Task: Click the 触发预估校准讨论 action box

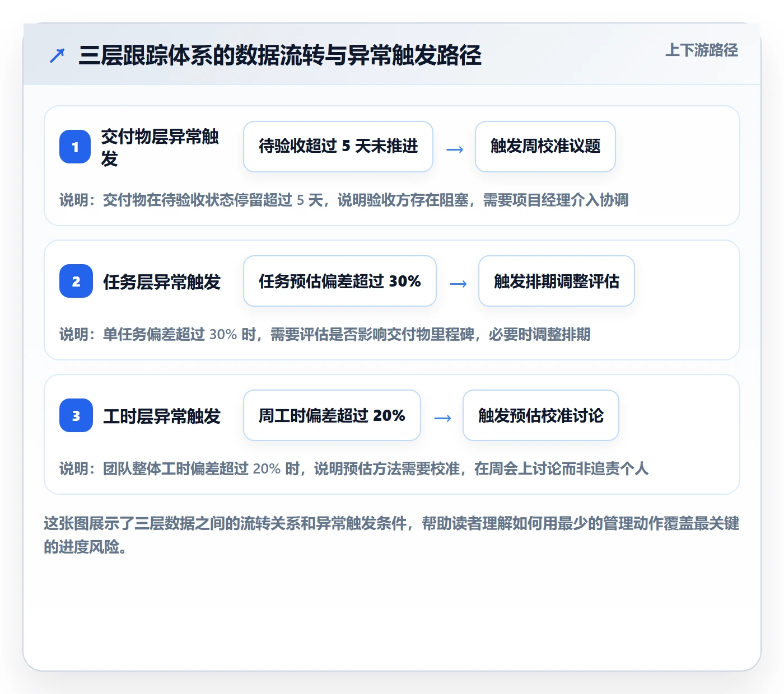Action: 541,415
